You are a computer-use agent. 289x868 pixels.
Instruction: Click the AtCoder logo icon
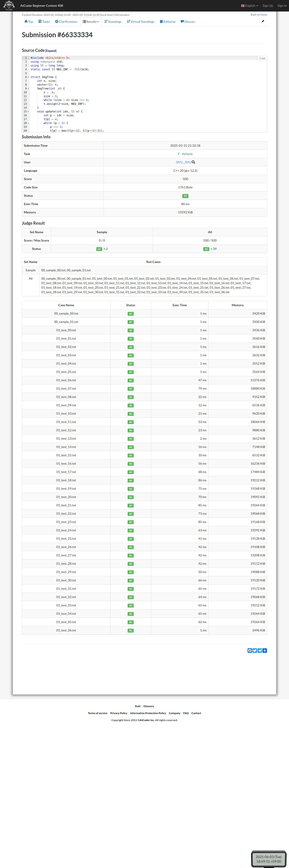(9, 5)
